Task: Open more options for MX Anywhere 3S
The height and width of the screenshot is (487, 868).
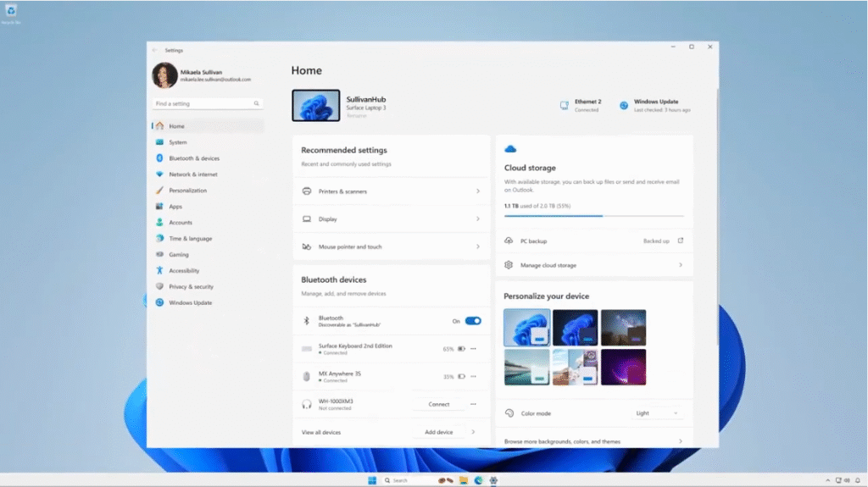Action: click(x=473, y=376)
